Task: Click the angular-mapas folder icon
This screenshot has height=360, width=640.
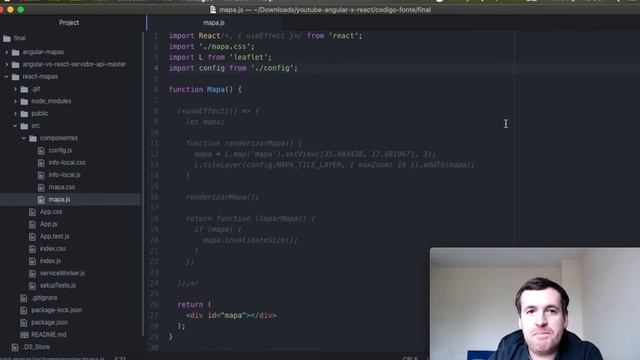Action: point(16,52)
